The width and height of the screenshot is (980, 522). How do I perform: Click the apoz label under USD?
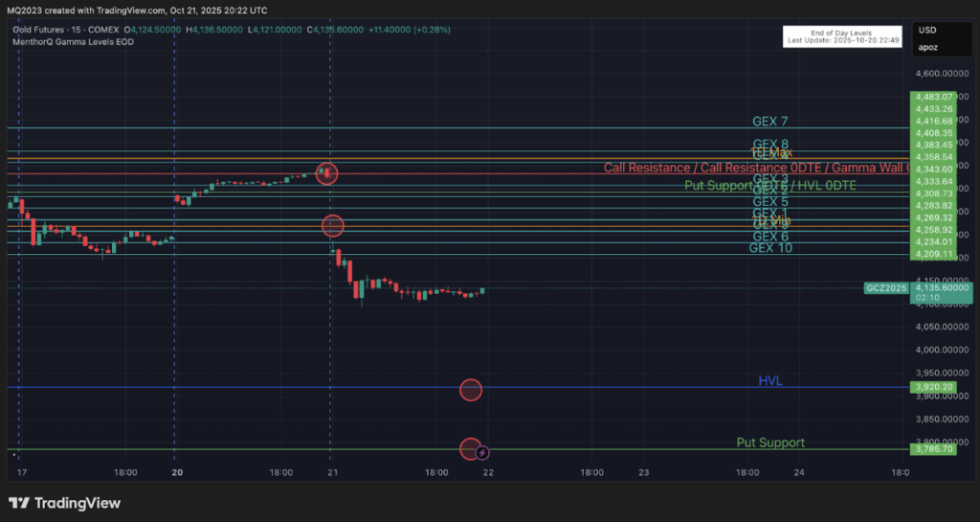click(x=928, y=46)
